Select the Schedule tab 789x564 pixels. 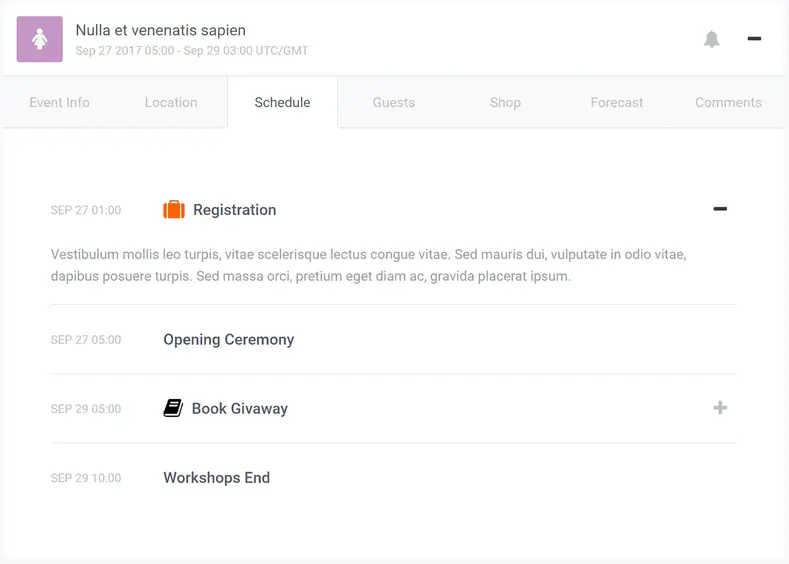point(282,102)
